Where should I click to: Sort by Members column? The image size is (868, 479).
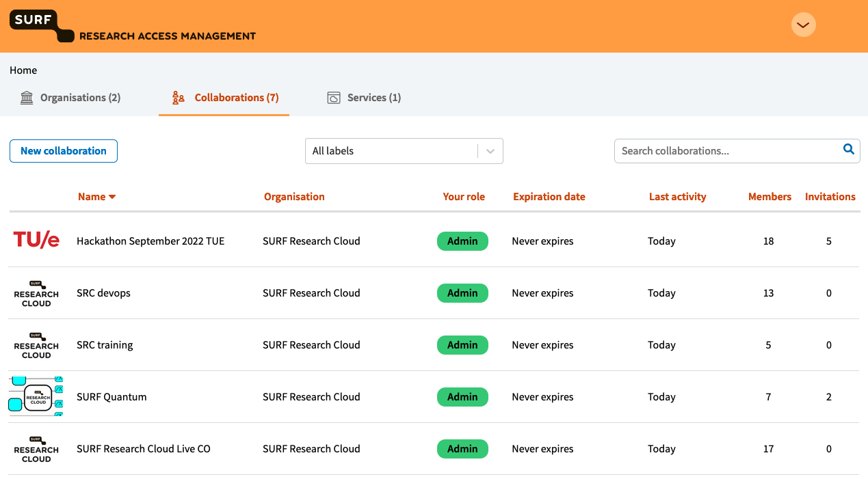tap(770, 197)
